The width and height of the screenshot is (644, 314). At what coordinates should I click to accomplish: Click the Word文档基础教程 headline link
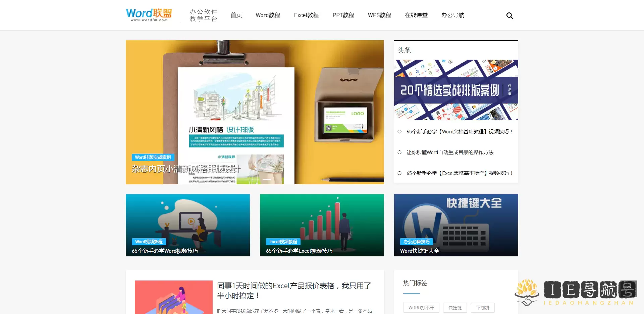pos(459,132)
